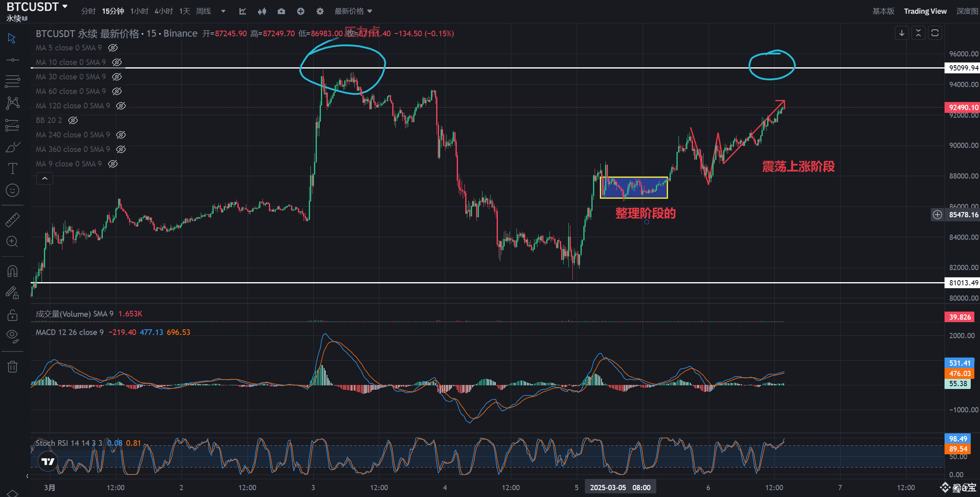Open chart settings gear icon
The width and height of the screenshot is (980, 497).
pyautogui.click(x=320, y=11)
